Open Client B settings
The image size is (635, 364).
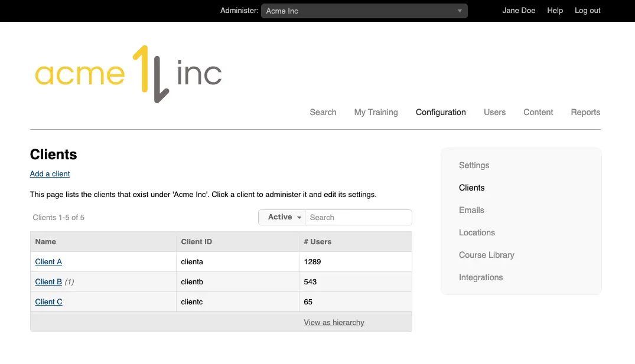[x=48, y=281]
